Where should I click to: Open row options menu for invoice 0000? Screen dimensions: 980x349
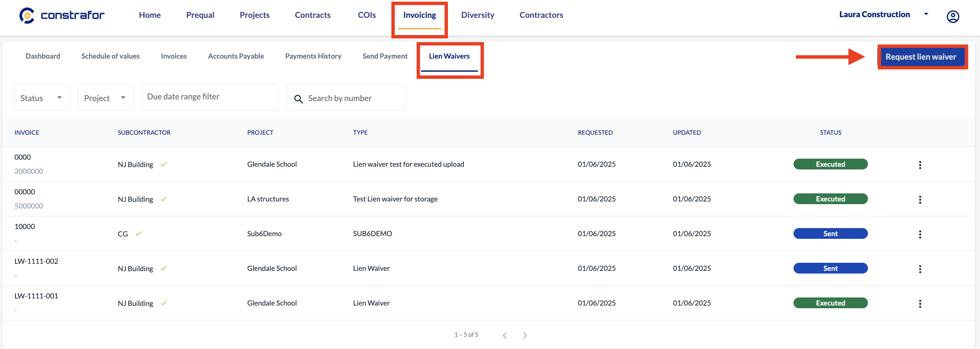pyautogui.click(x=920, y=165)
